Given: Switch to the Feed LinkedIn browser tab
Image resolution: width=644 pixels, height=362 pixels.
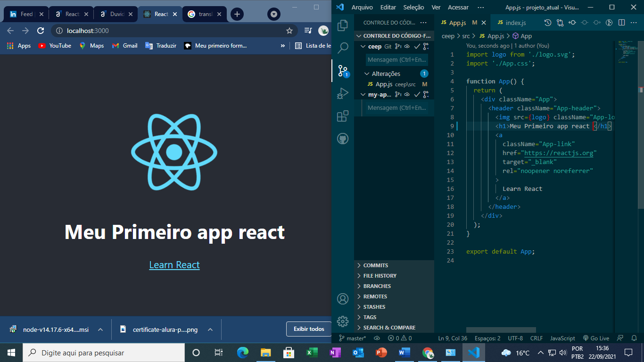Looking at the screenshot, I should click(x=27, y=14).
